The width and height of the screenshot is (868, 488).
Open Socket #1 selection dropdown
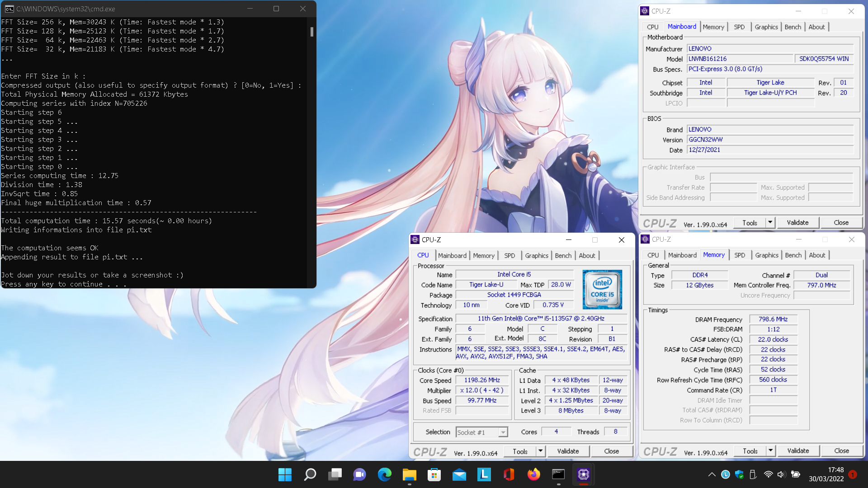[482, 432]
